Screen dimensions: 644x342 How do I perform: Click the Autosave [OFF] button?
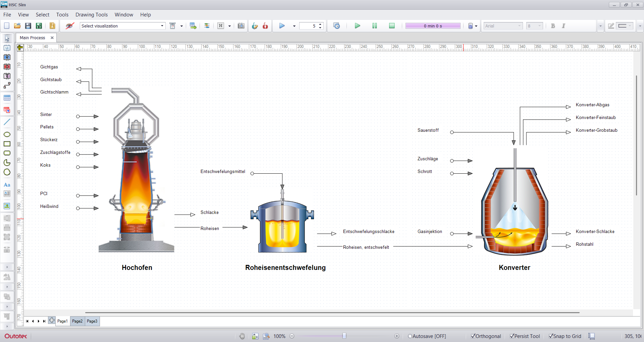point(427,336)
